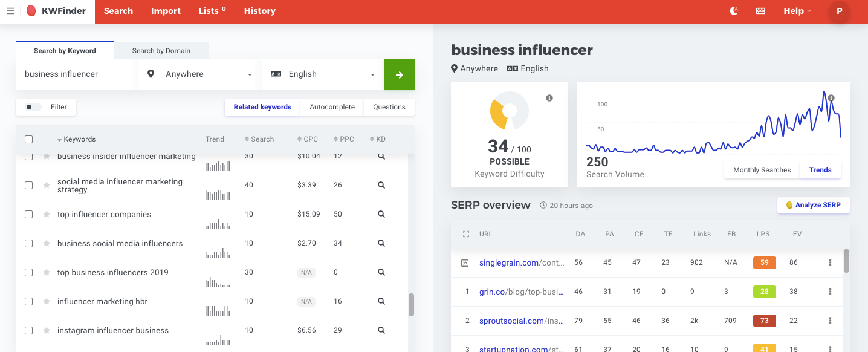Screen dimensions: 868x352
Task: Click the KWFinder logo
Action: point(56,11)
